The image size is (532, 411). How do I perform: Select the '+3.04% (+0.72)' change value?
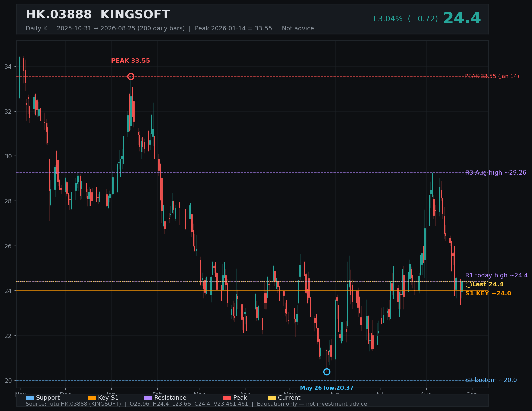pyautogui.click(x=404, y=19)
